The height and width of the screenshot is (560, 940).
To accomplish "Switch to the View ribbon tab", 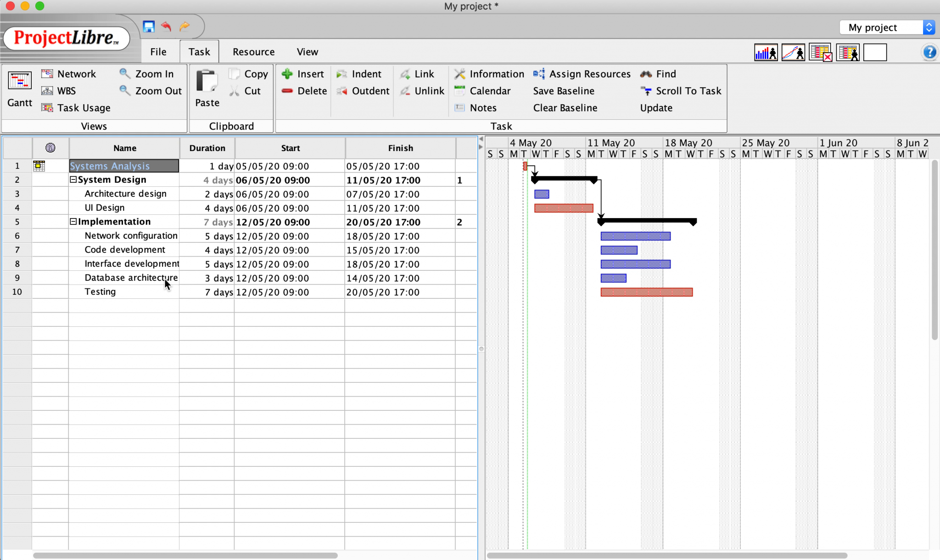I will (x=307, y=52).
